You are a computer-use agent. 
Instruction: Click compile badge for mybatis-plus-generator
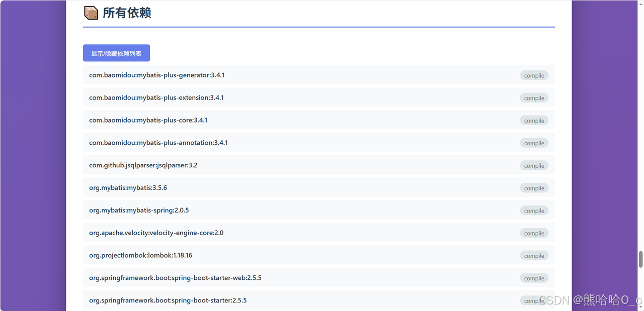click(534, 75)
